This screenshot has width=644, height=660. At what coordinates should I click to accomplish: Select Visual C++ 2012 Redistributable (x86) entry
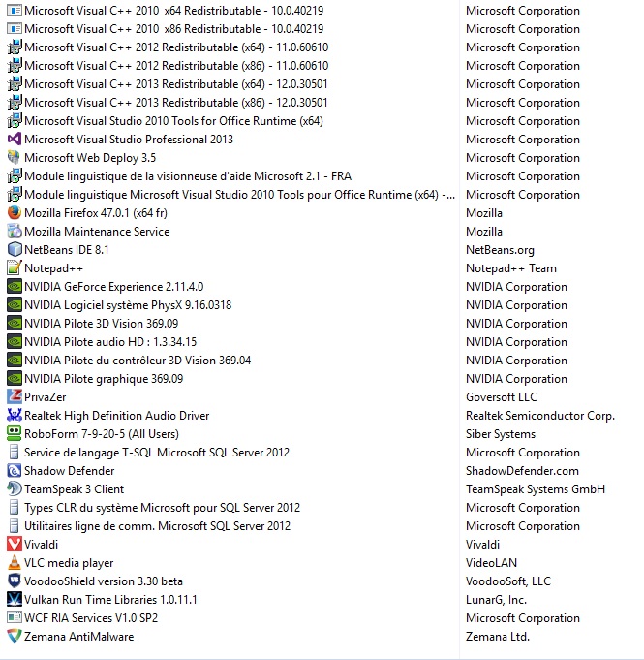coord(176,66)
